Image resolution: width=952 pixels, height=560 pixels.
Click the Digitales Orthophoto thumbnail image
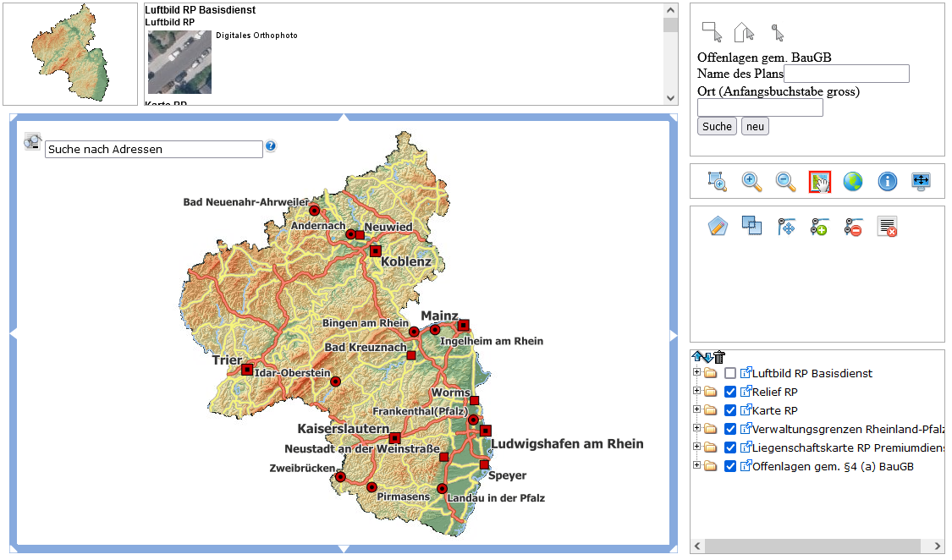[x=179, y=62]
